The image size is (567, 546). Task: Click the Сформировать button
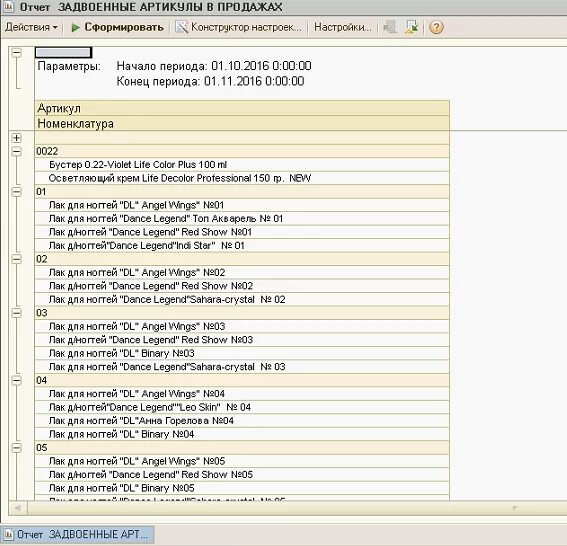(117, 27)
